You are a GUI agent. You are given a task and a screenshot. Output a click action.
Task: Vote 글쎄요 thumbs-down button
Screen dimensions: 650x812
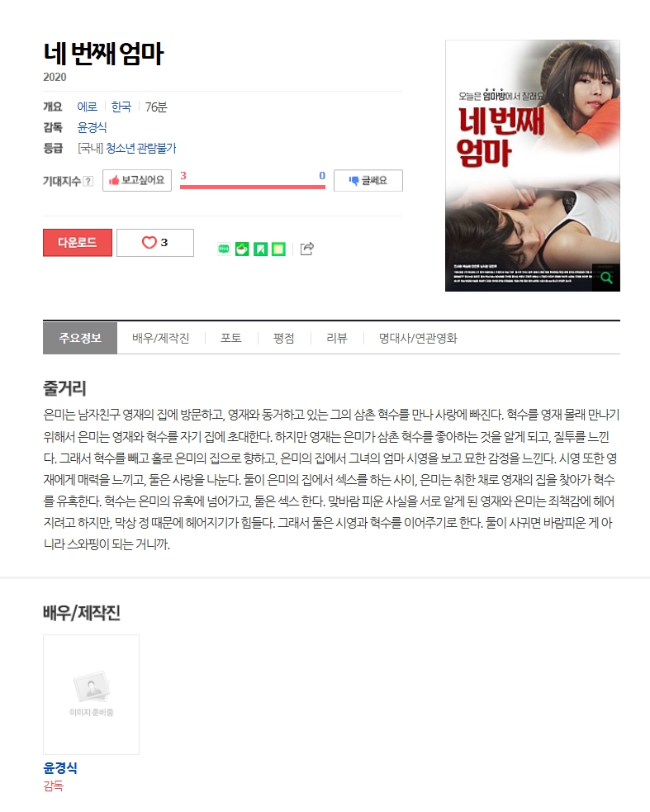point(368,180)
